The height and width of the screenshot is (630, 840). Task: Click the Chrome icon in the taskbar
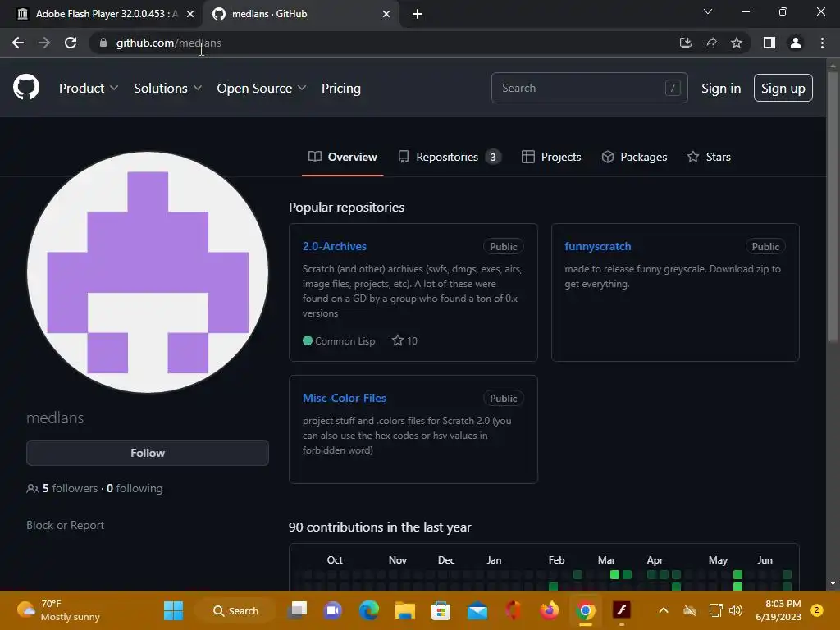point(586,610)
